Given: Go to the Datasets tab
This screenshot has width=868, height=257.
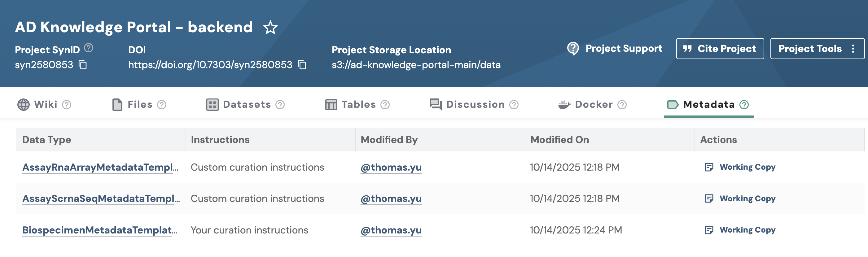Looking at the screenshot, I should point(246,105).
